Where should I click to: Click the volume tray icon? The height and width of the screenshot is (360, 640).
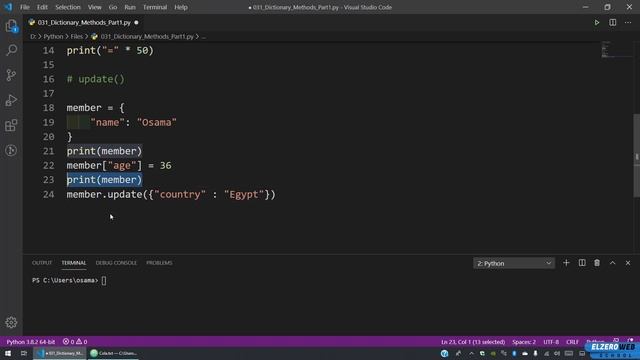point(557,353)
